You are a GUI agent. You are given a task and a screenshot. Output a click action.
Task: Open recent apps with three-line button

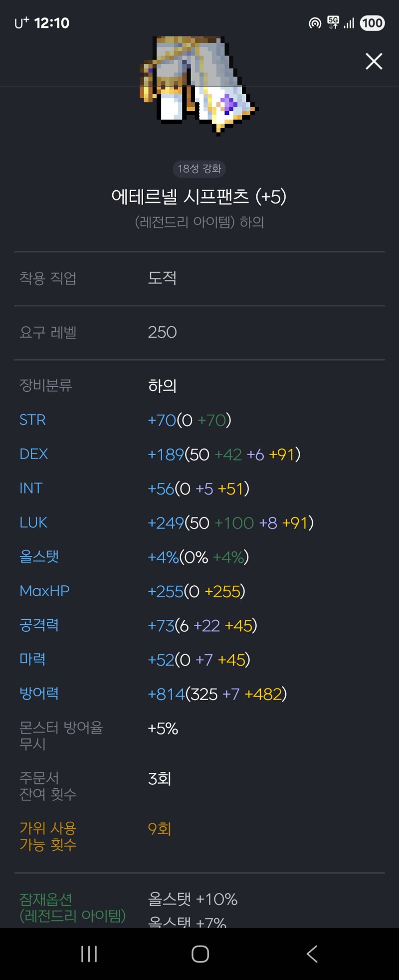pyautogui.click(x=89, y=954)
